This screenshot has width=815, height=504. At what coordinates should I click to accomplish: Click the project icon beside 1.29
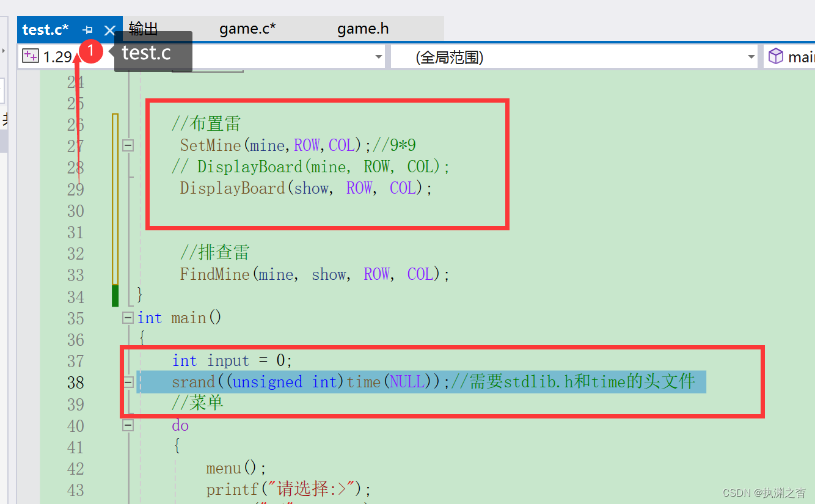click(x=30, y=56)
